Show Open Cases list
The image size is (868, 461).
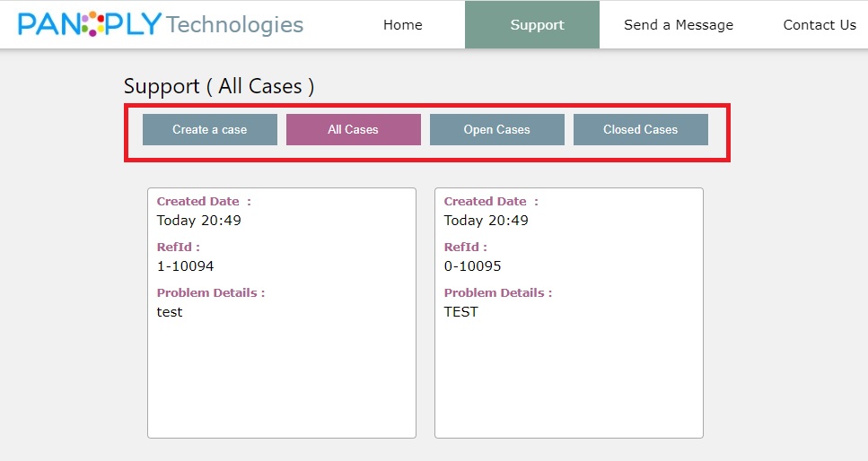[x=497, y=129]
